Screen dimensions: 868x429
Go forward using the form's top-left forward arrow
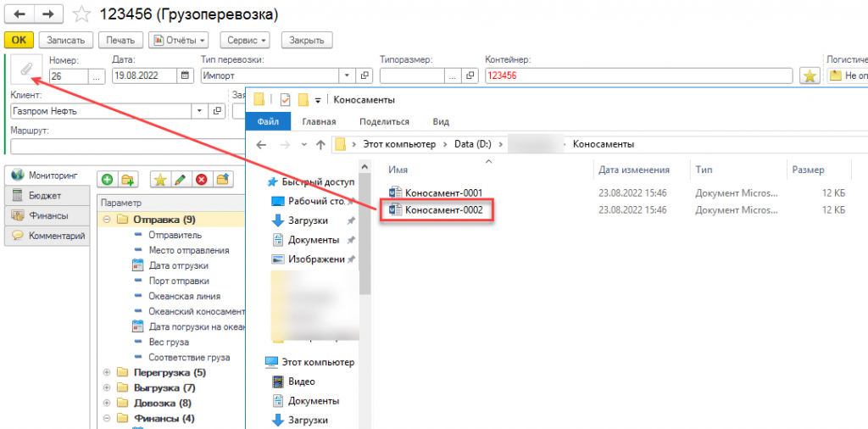pos(48,14)
